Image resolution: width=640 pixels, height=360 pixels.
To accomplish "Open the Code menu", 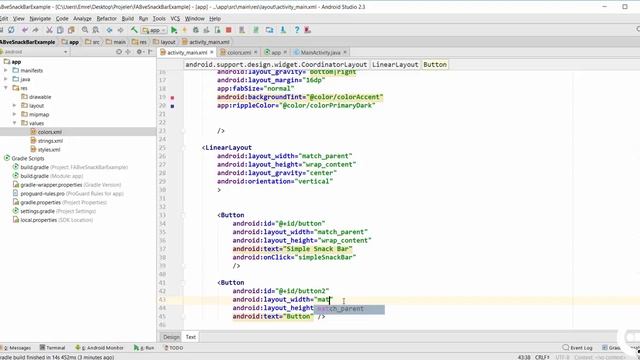I will (x=62, y=18).
